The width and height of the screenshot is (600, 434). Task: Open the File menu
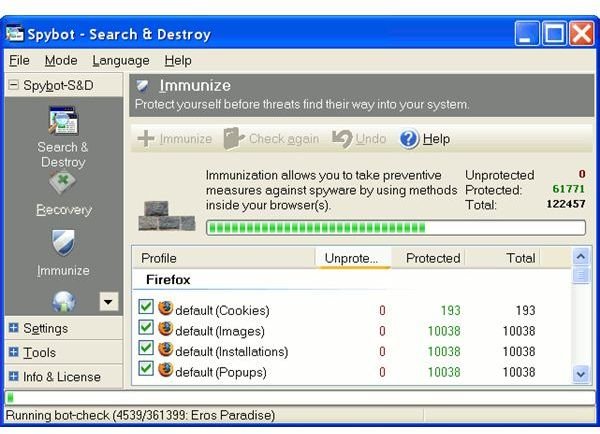coord(19,60)
